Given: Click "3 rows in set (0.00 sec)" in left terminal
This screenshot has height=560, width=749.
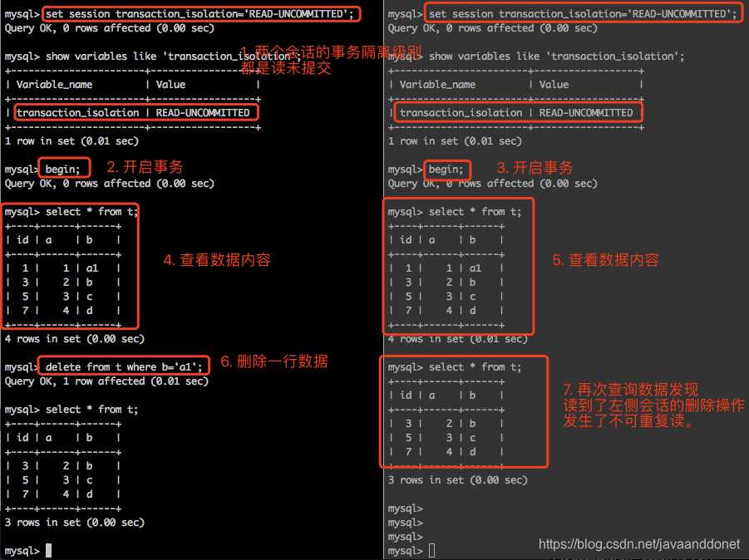Looking at the screenshot, I should [x=75, y=523].
